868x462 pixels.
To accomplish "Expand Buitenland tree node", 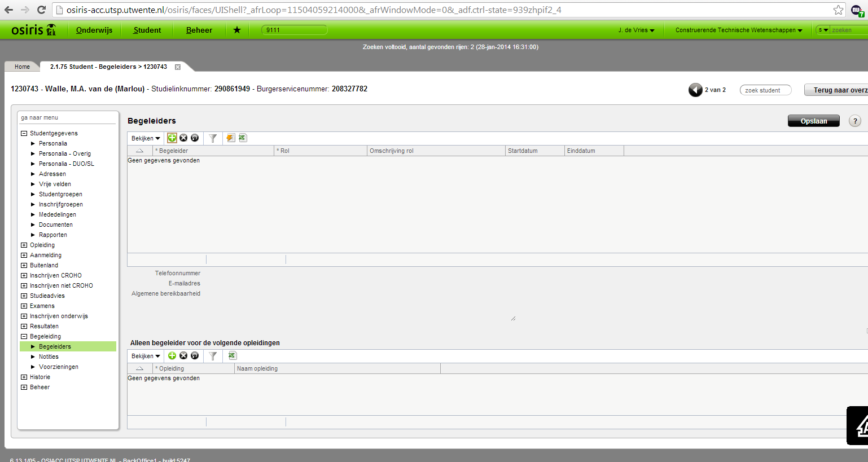I will tap(24, 266).
